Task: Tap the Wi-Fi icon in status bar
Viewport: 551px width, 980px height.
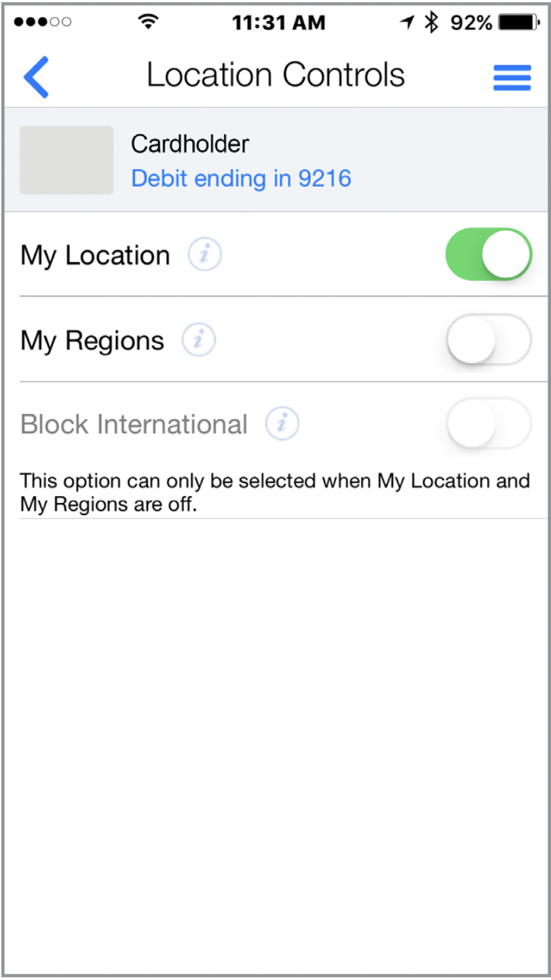Action: point(147,22)
